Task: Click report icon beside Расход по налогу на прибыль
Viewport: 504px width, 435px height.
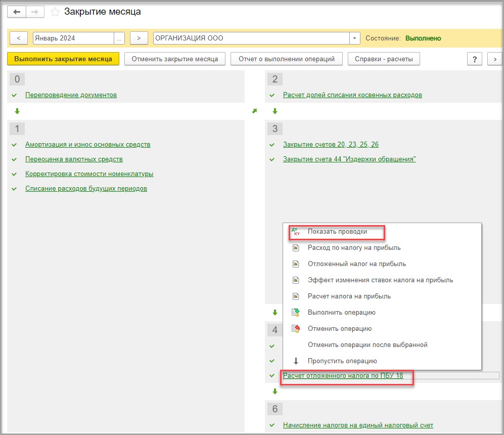Action: tap(296, 247)
